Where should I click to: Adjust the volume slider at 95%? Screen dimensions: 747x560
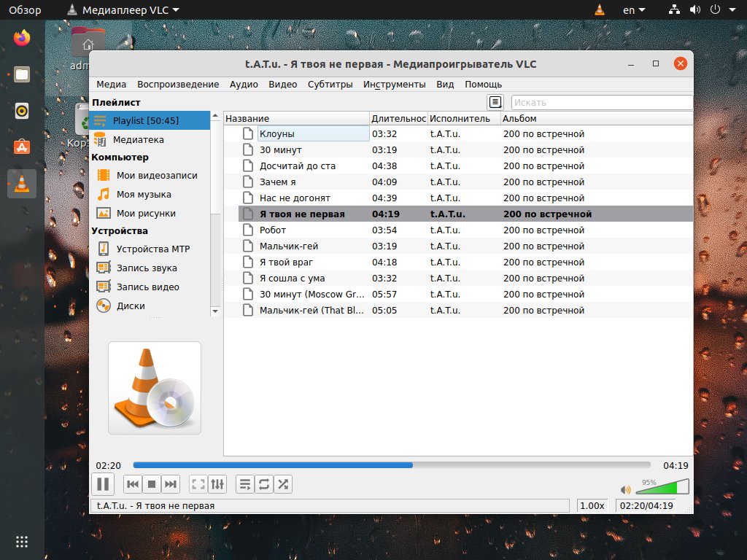(x=662, y=486)
